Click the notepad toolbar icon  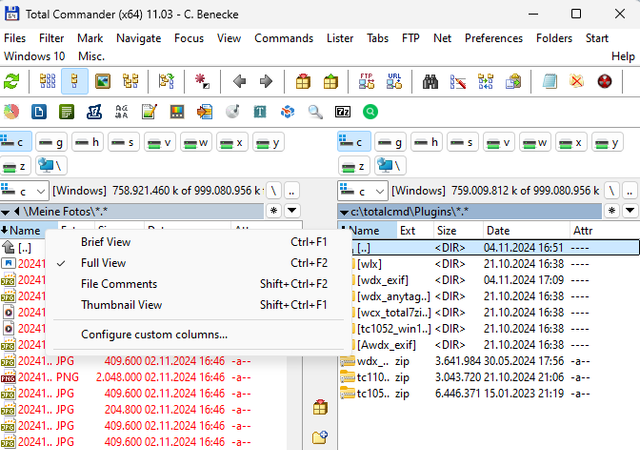549,81
